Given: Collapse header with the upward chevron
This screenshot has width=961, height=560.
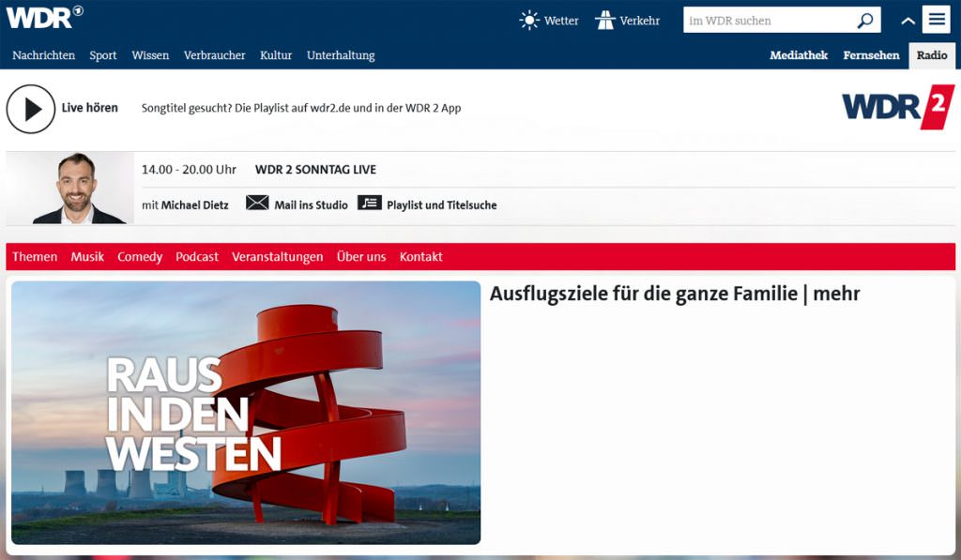Looking at the screenshot, I should click(x=908, y=21).
